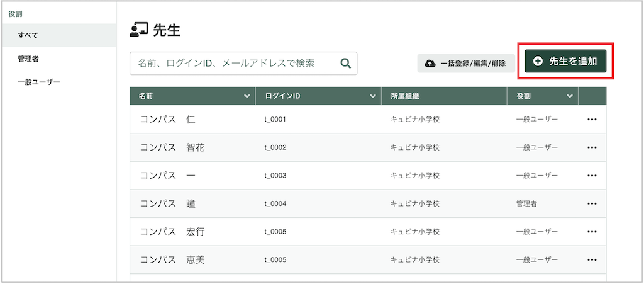Click login ID t_0002
The height and width of the screenshot is (284, 644).
point(275,147)
